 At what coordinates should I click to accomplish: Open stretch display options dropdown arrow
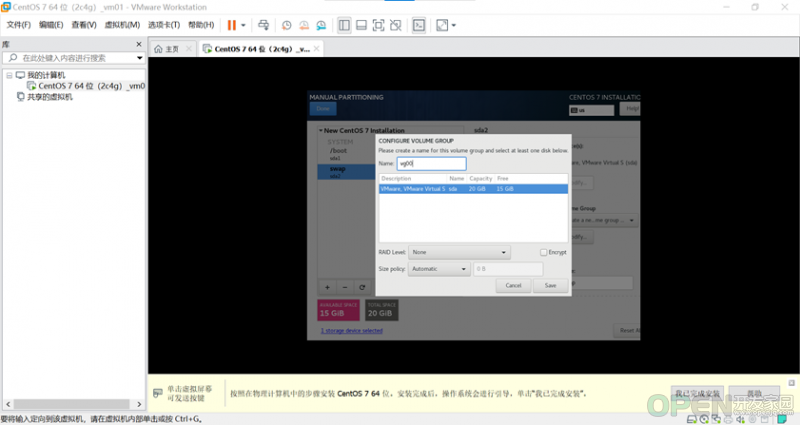tap(454, 25)
